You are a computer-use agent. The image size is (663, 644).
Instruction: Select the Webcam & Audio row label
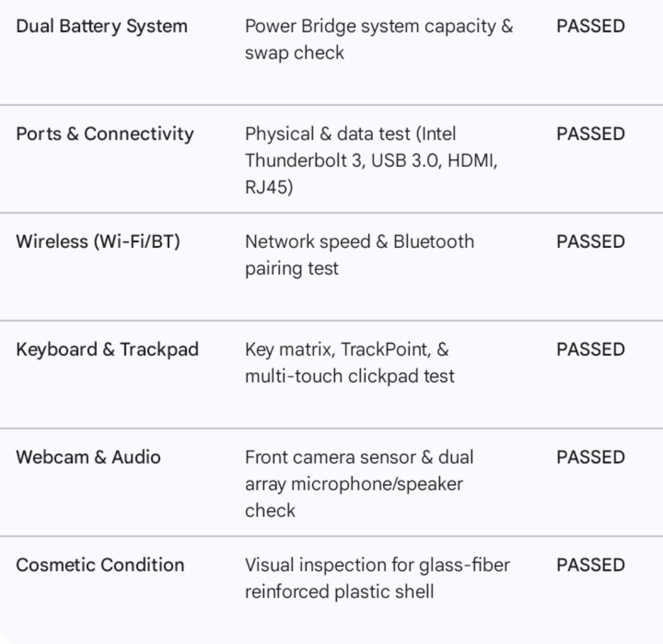tap(88, 457)
